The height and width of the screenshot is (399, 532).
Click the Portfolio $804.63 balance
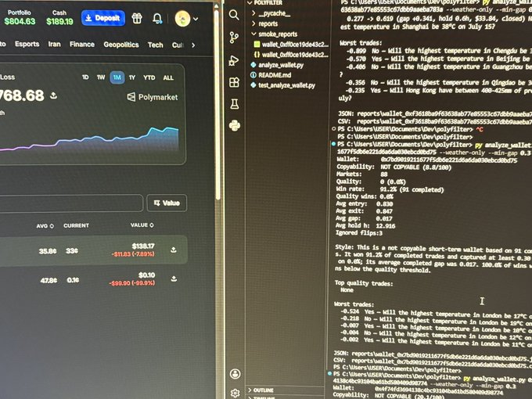click(x=20, y=17)
